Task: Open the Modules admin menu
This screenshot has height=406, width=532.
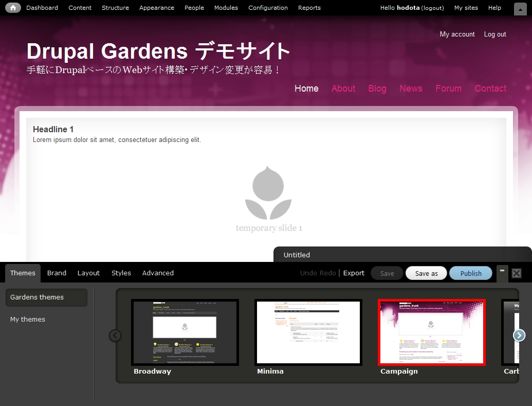Action: tap(226, 8)
